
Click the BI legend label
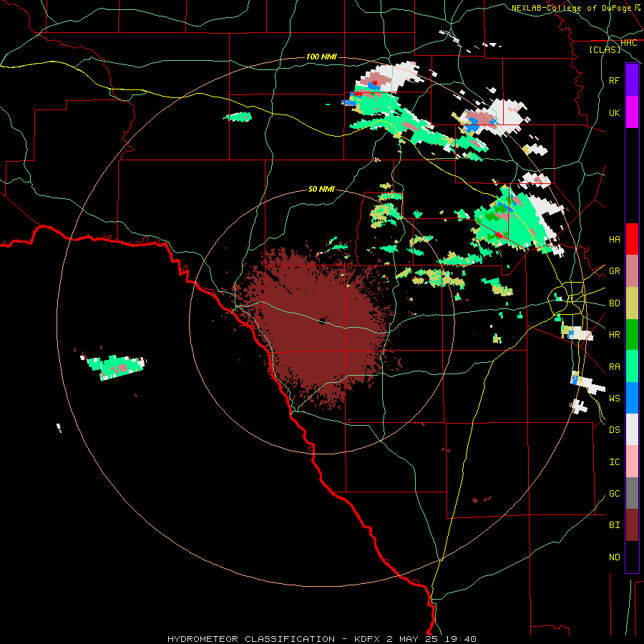[615, 525]
